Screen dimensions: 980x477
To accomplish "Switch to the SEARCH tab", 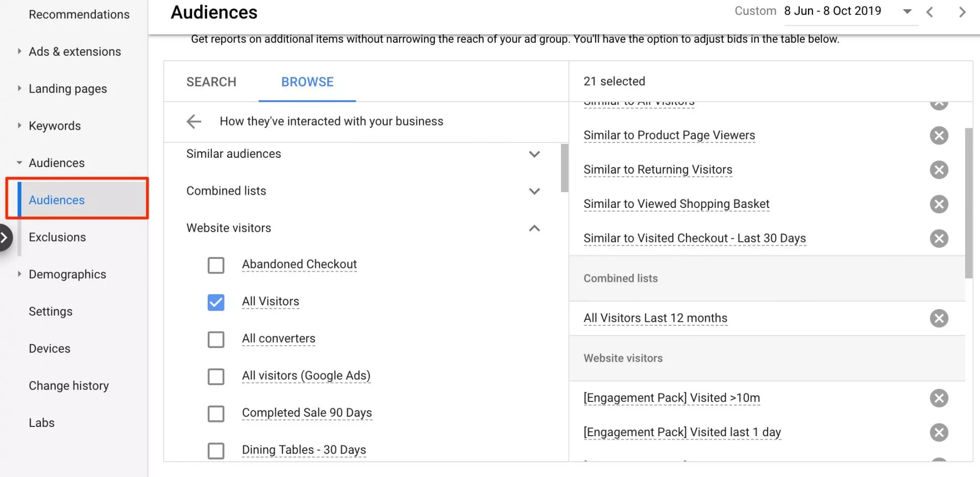I will pyautogui.click(x=211, y=82).
